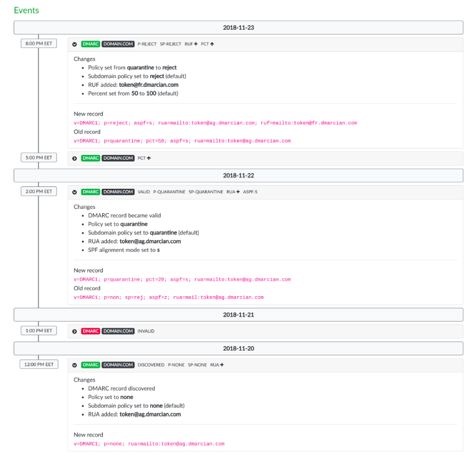Collapse the 12:00 PM DISCOVERED event chevron
The height and width of the screenshot is (457, 476).
coord(74,365)
